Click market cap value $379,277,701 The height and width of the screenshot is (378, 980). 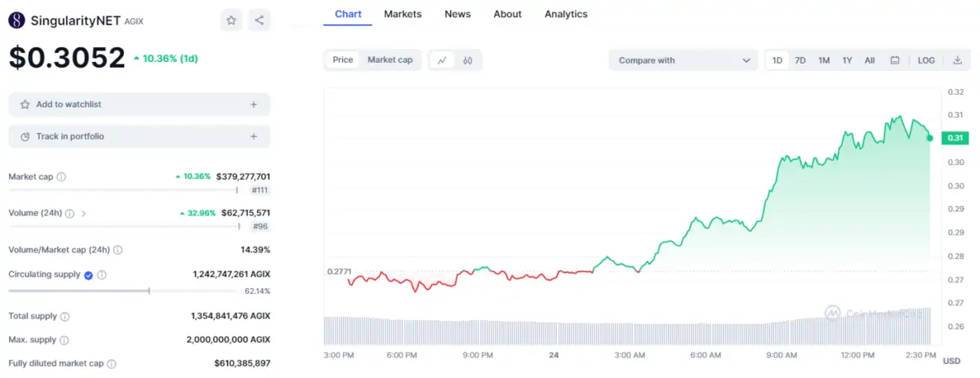243,176
